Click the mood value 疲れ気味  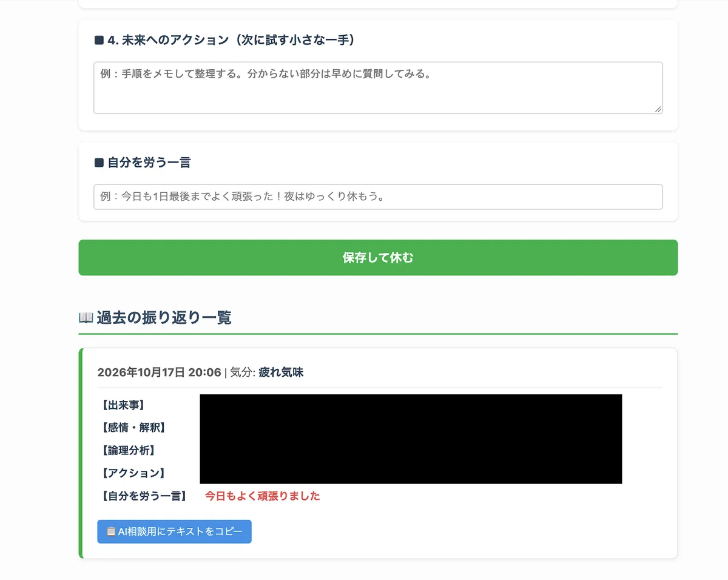(x=281, y=373)
